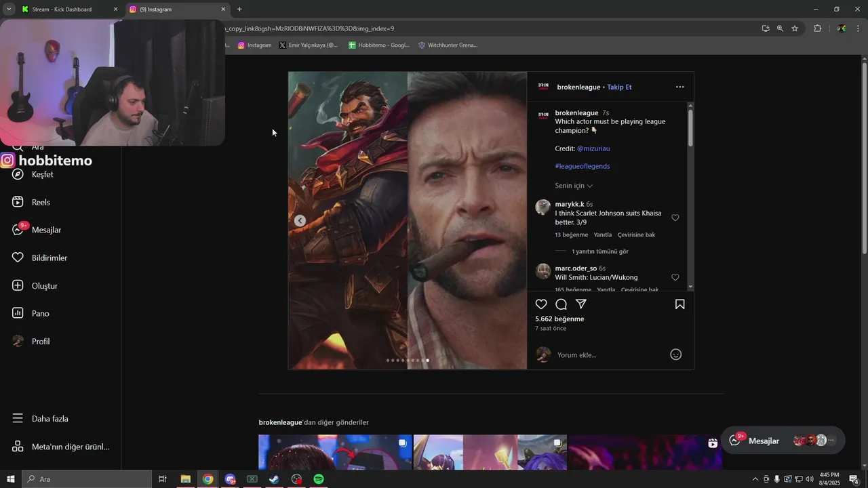Go to Profil page
The width and height of the screenshot is (868, 488).
(31, 341)
